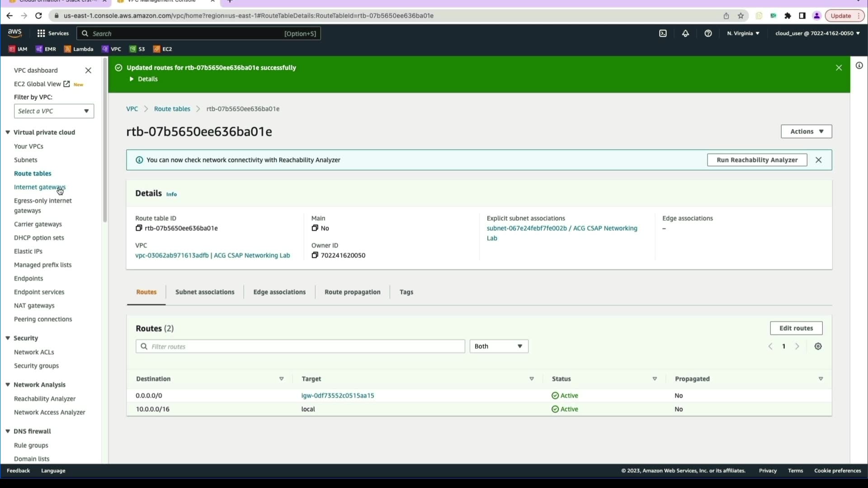The height and width of the screenshot is (488, 868).
Task: Open the Services grid menu icon
Action: (x=41, y=33)
